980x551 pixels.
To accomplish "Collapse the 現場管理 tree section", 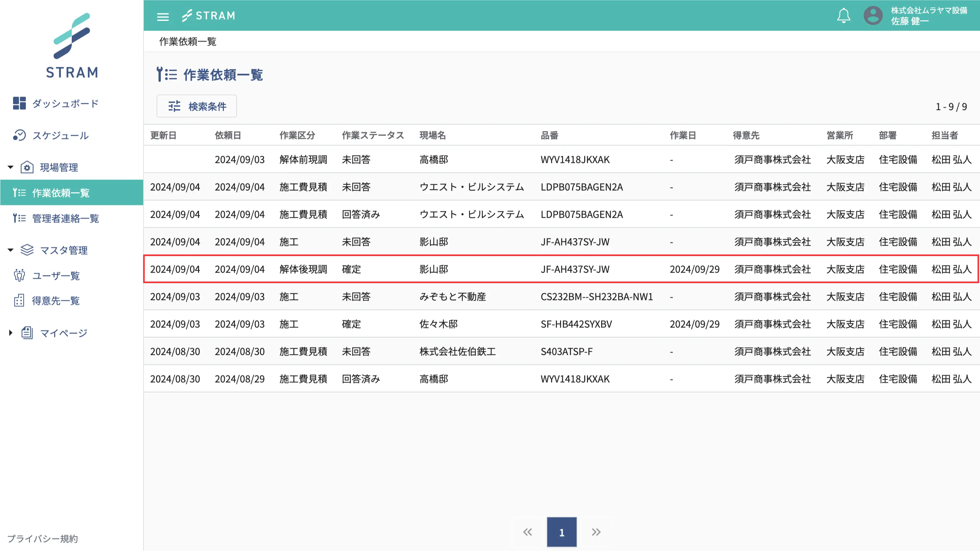I will tap(11, 167).
